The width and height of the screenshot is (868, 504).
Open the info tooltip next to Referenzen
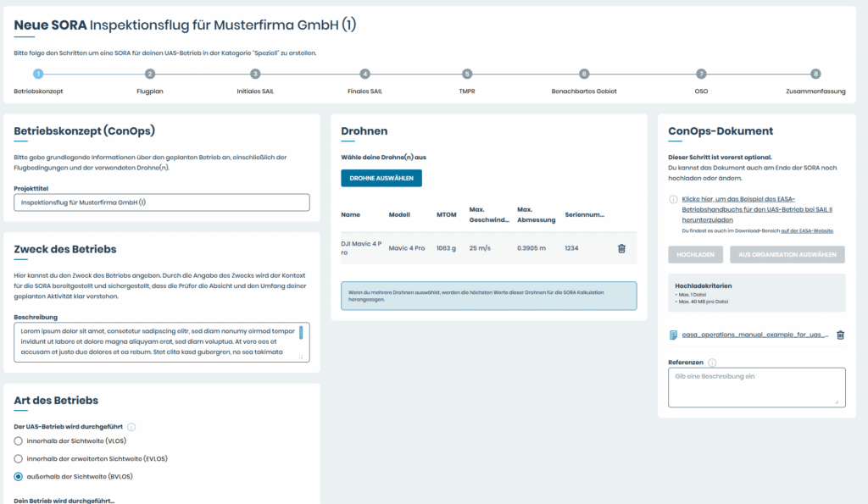(712, 363)
